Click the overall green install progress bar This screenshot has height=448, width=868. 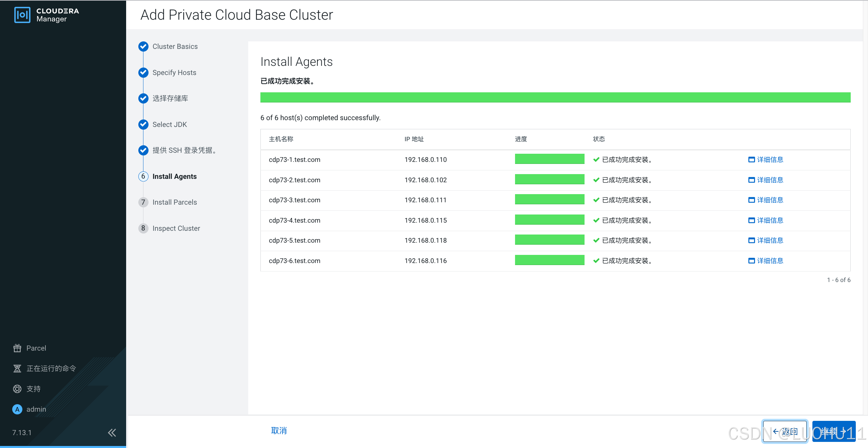click(555, 97)
